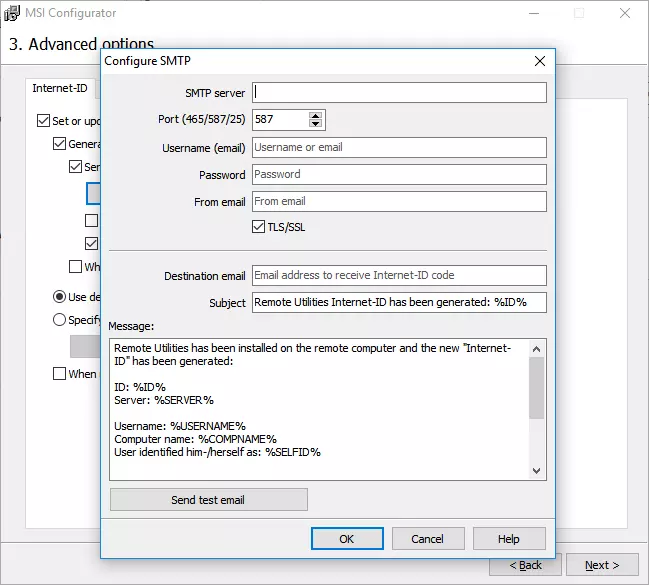Click the MSI Configurator title bar icon

click(15, 13)
